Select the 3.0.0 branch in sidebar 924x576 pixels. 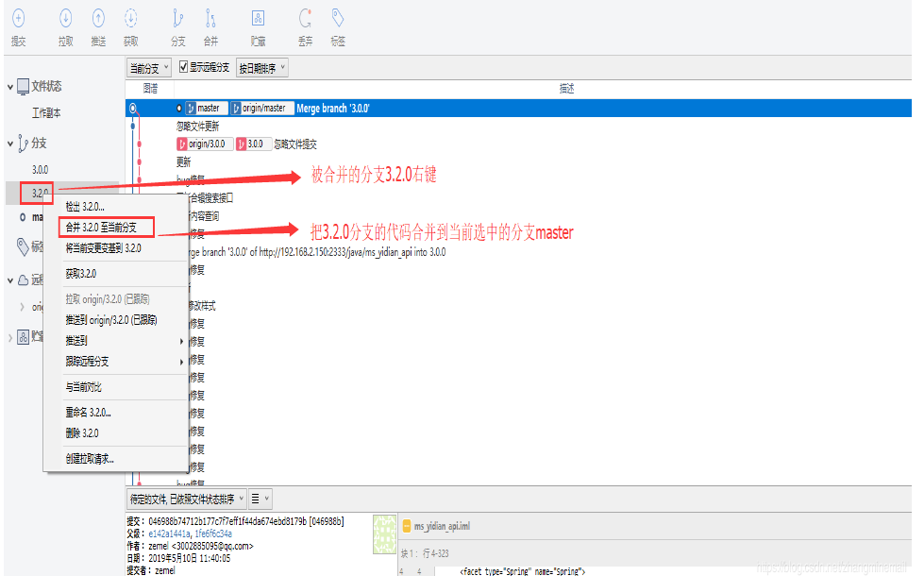click(x=41, y=169)
